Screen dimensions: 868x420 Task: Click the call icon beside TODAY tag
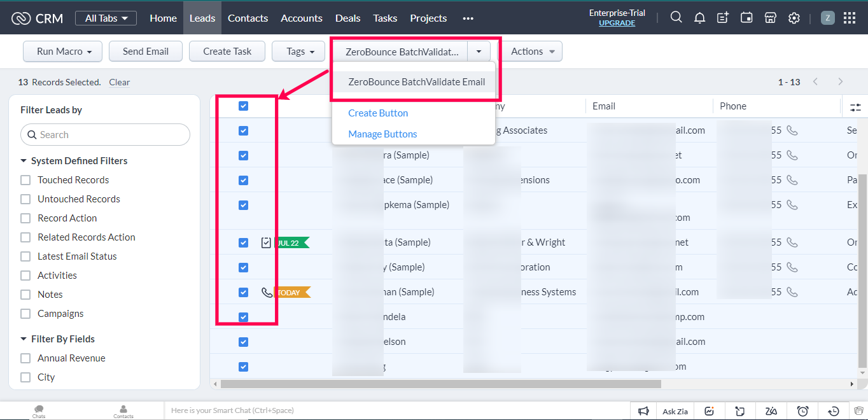(267, 292)
